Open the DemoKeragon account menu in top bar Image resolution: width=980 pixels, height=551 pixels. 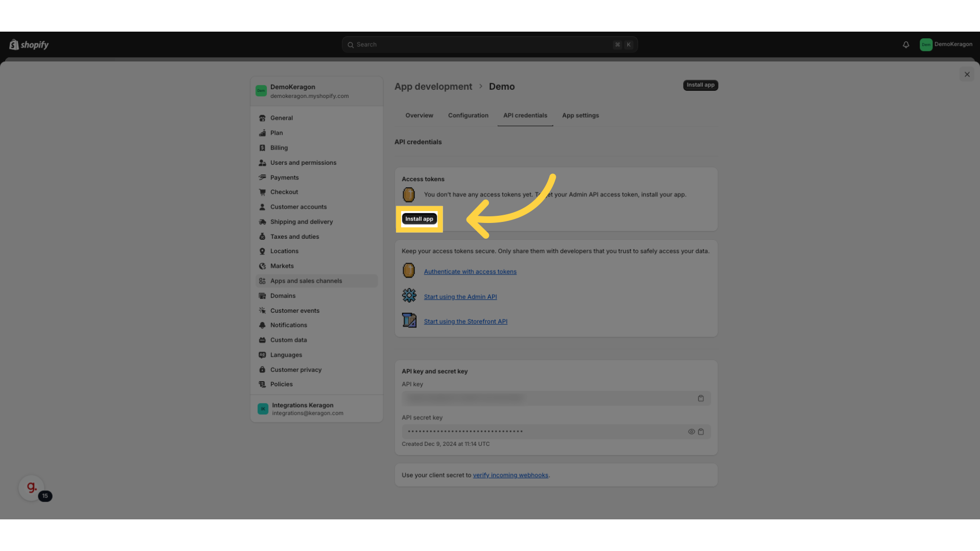946,44
